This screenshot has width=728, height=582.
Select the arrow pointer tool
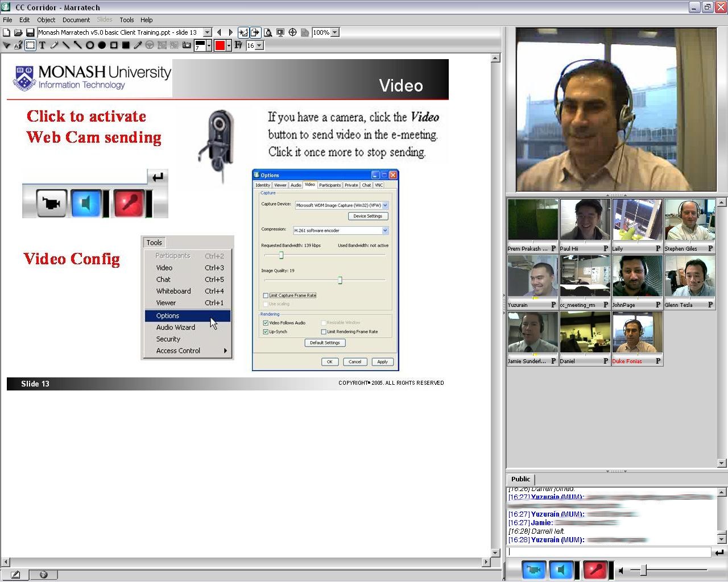click(7, 45)
